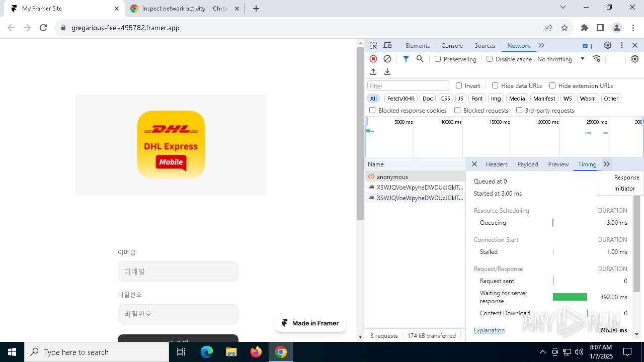Viewport: 644px width, 362px height.
Task: Open File Explorer from the taskbar
Action: coord(231,352)
